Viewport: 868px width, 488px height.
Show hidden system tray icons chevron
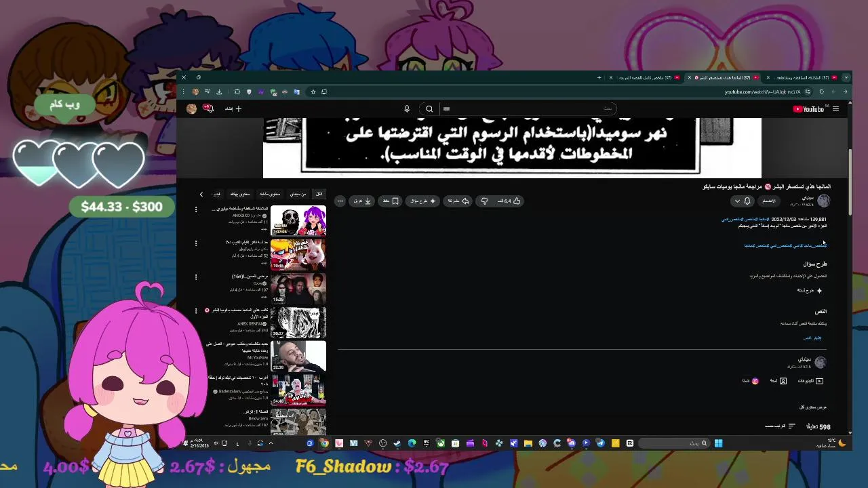[271, 443]
